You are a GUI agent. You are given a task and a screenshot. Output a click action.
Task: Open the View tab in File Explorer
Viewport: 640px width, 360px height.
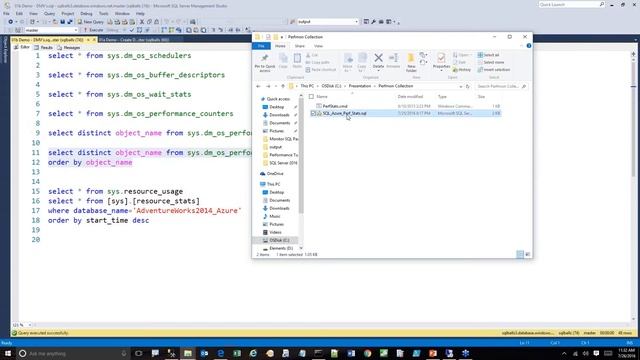tap(318, 46)
